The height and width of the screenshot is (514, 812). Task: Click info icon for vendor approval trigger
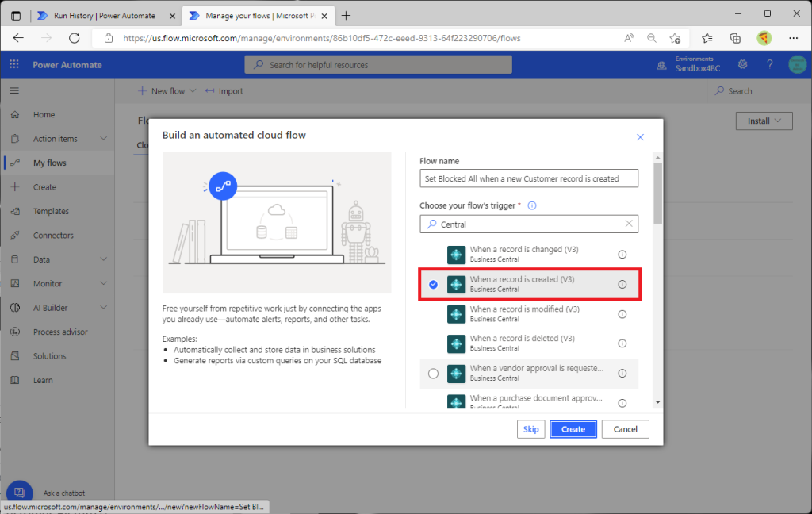tap(622, 374)
